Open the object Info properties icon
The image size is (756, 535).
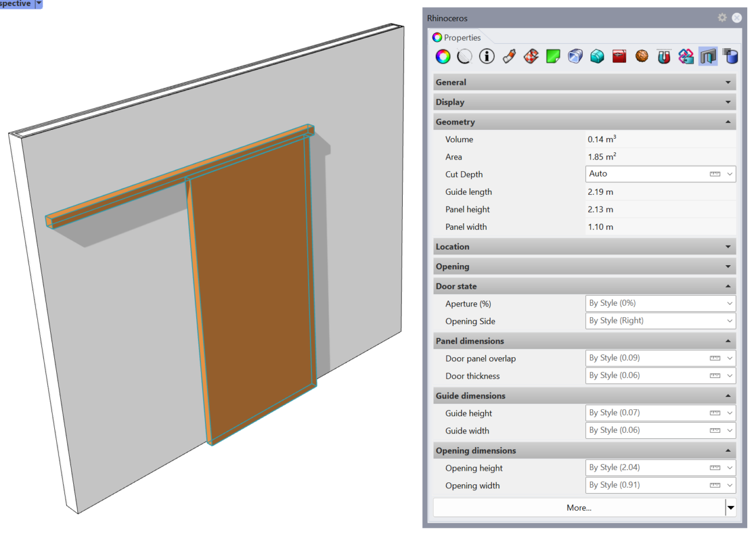(x=487, y=56)
